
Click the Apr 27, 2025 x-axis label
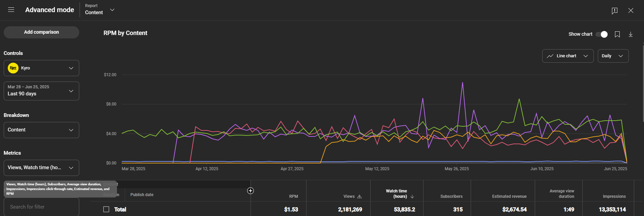(x=292, y=169)
